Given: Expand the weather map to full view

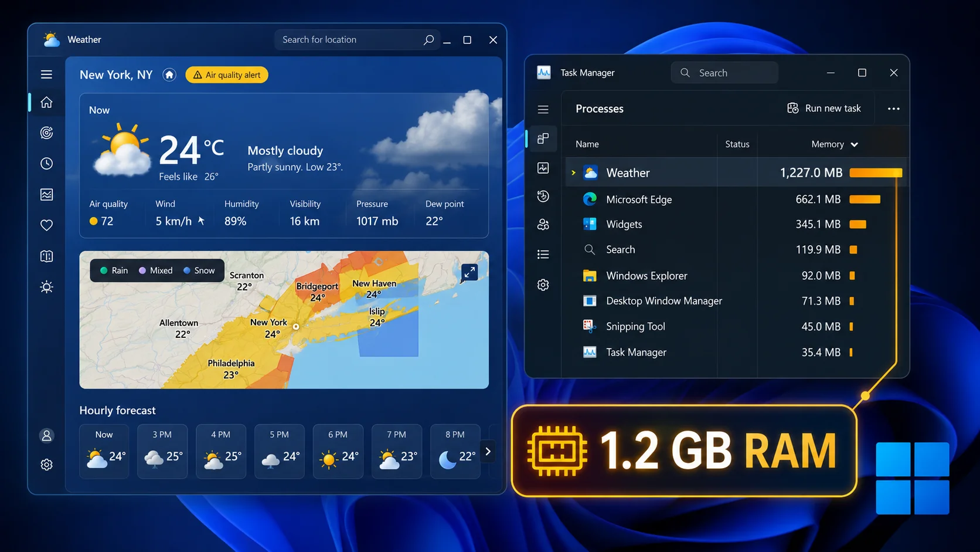Looking at the screenshot, I should (x=469, y=272).
